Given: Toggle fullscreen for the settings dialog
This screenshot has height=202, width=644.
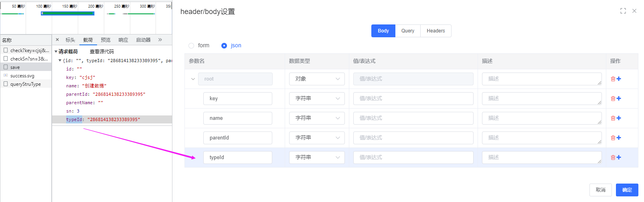Looking at the screenshot, I should (x=623, y=11).
